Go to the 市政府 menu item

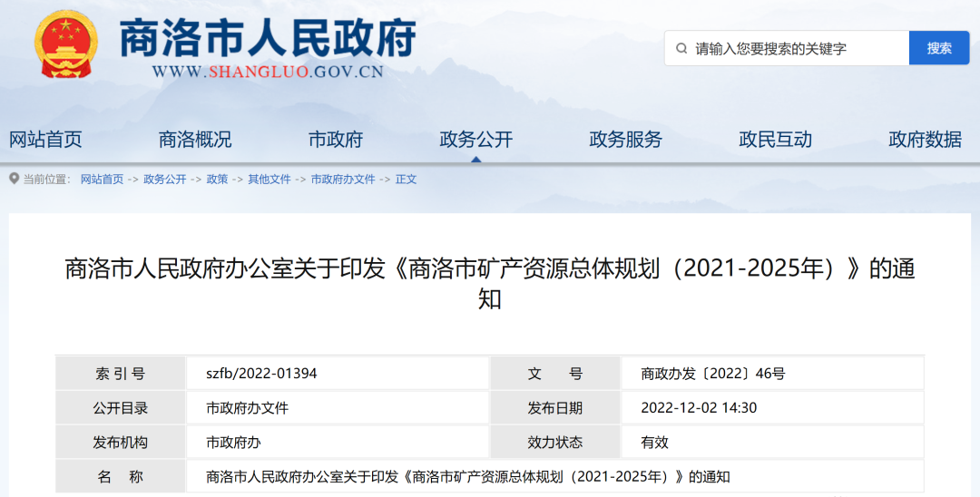336,140
